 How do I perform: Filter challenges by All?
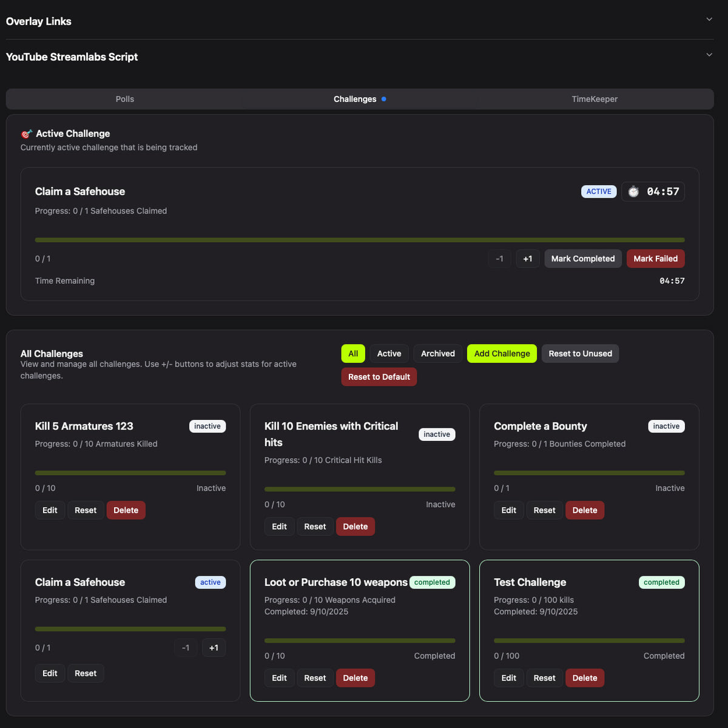[x=353, y=354]
